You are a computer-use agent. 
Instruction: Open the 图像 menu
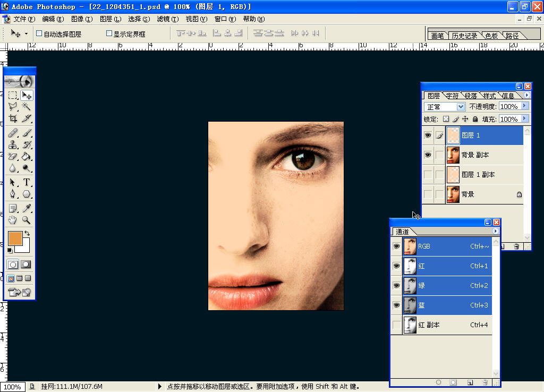[82, 19]
